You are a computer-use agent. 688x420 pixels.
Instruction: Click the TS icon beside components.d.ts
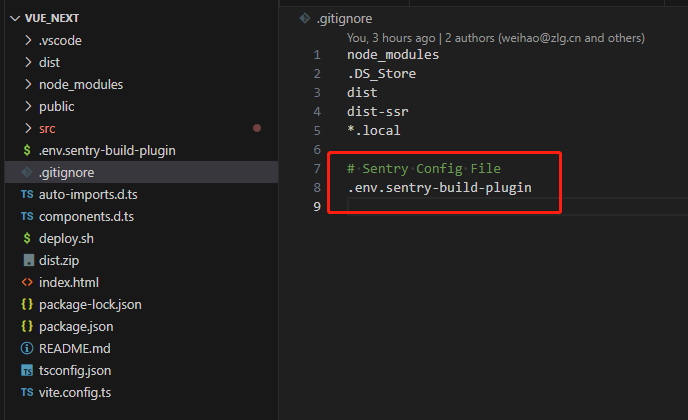(27, 216)
